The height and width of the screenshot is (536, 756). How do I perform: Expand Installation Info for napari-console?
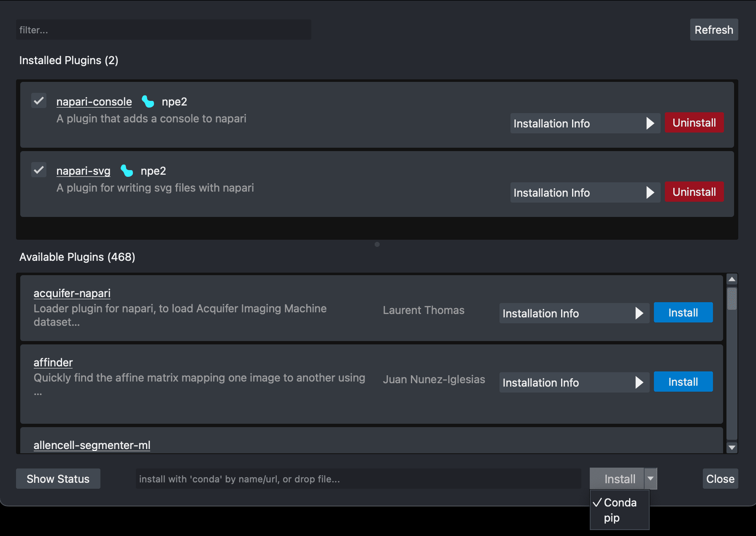pos(585,123)
